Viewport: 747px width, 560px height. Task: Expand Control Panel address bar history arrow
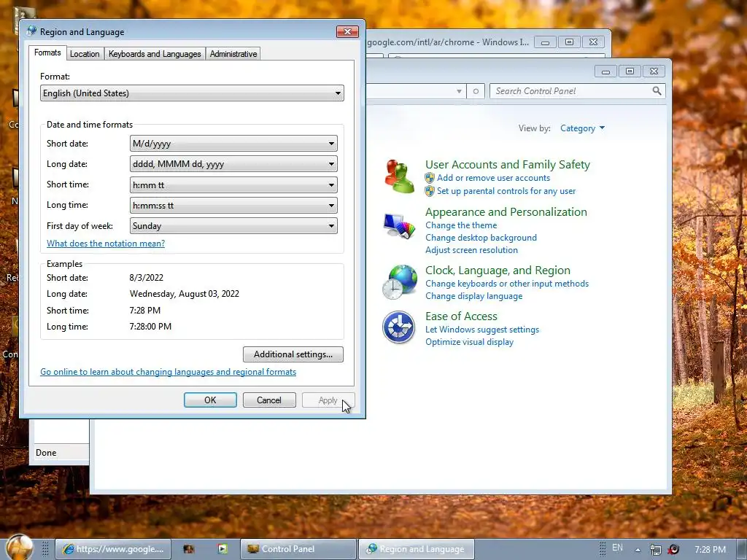click(x=459, y=91)
